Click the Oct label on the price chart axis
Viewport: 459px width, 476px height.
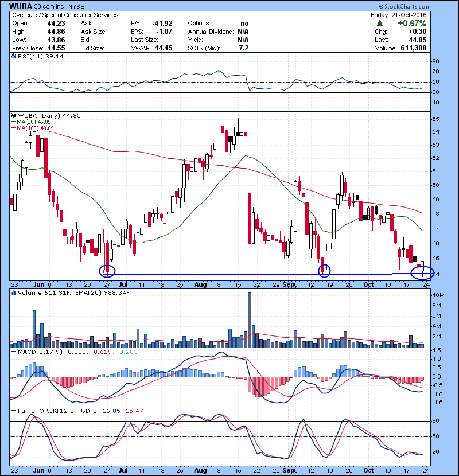click(x=368, y=285)
